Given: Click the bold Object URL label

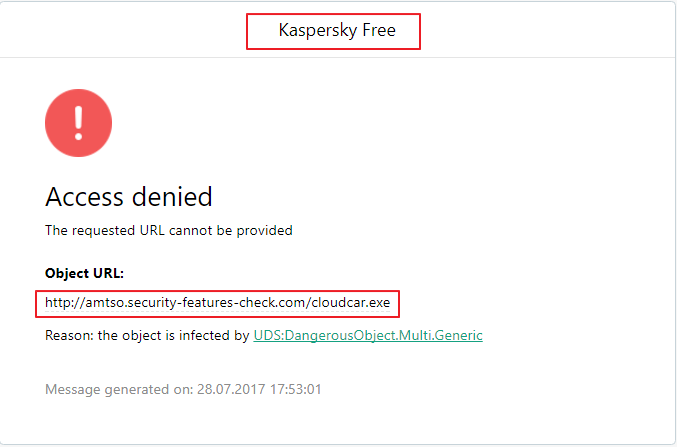Looking at the screenshot, I should pyautogui.click(x=84, y=273).
